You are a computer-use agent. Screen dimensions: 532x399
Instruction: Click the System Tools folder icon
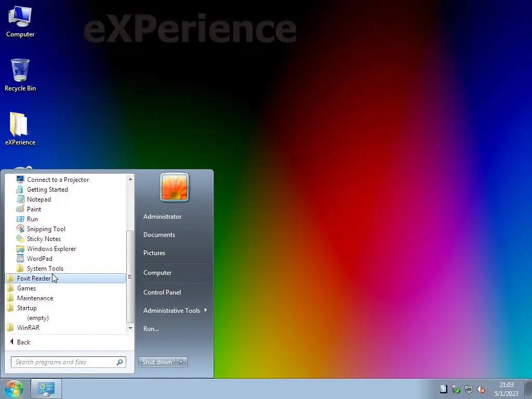(x=20, y=268)
